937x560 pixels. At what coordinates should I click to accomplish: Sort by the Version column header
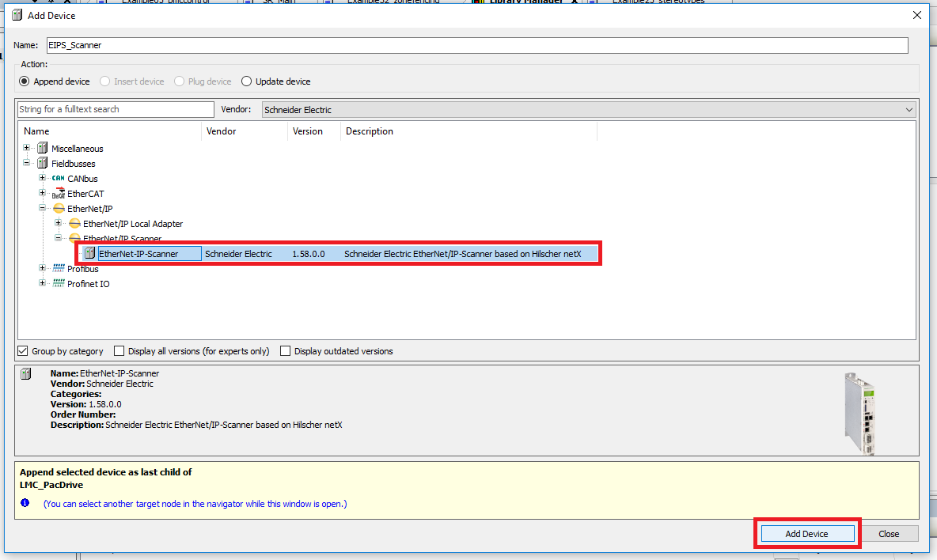tap(308, 131)
